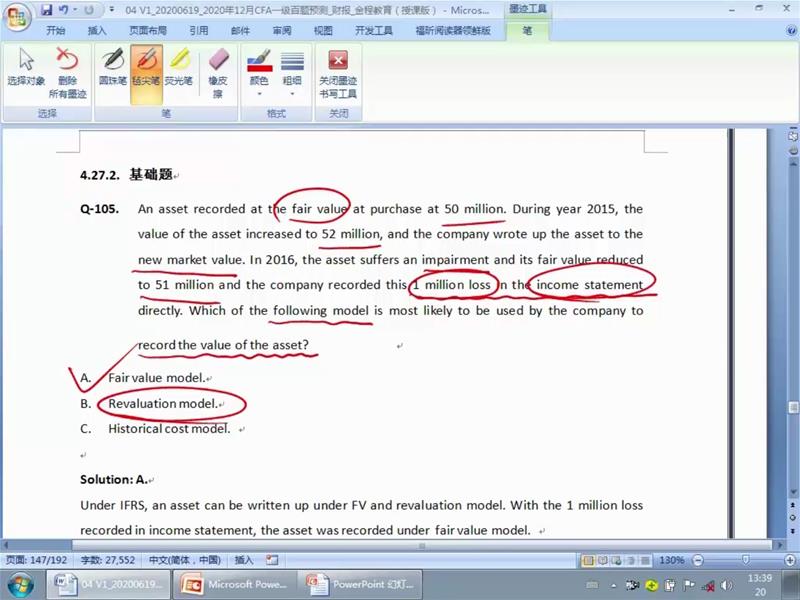This screenshot has height=600, width=800.
Task: Click the 字数: 27,552 word count
Action: point(108,560)
